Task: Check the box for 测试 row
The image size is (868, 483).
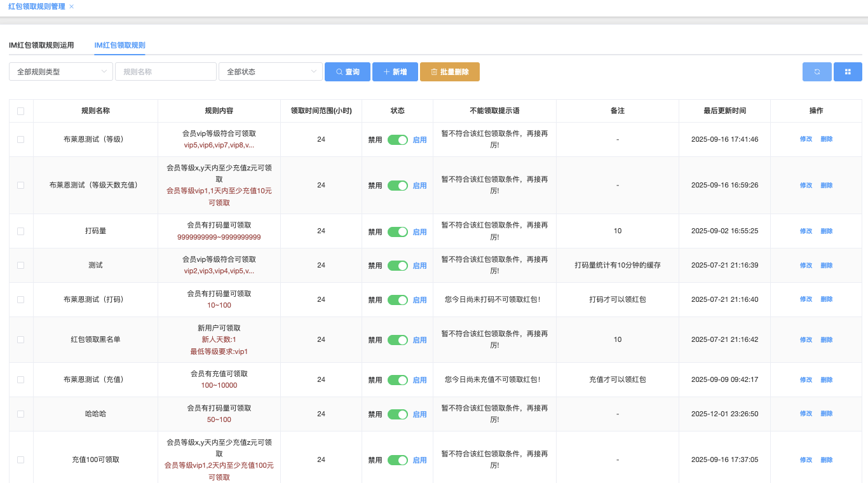Action: tap(21, 266)
